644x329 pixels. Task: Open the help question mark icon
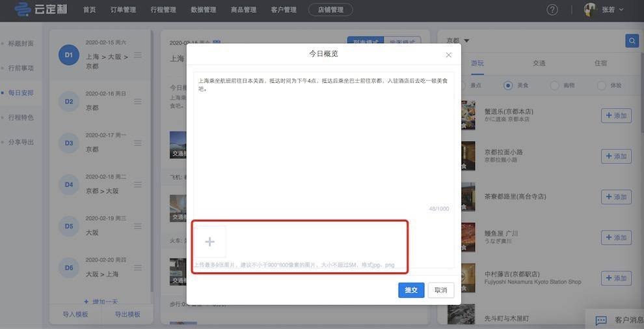click(552, 10)
